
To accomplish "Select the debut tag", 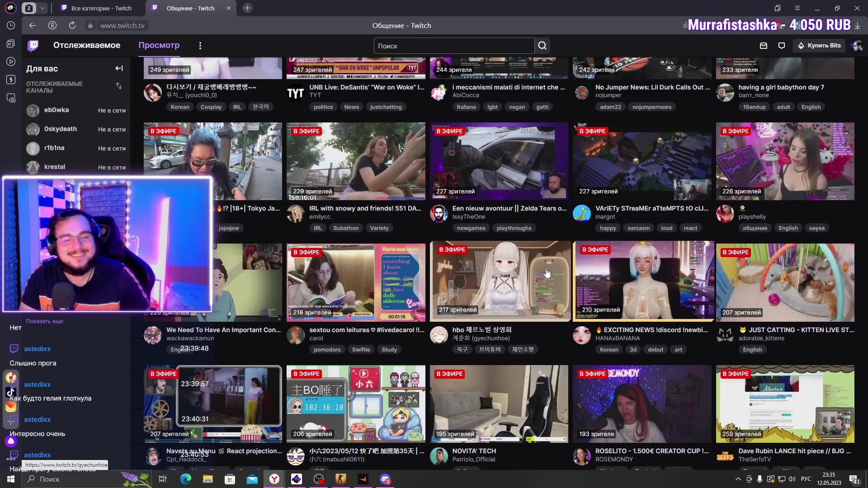I will pos(656,350).
